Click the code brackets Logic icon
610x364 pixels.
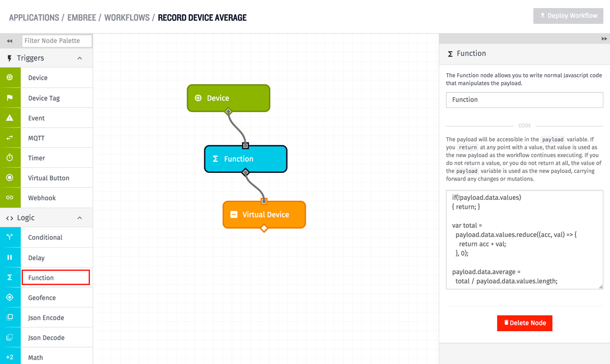10,218
